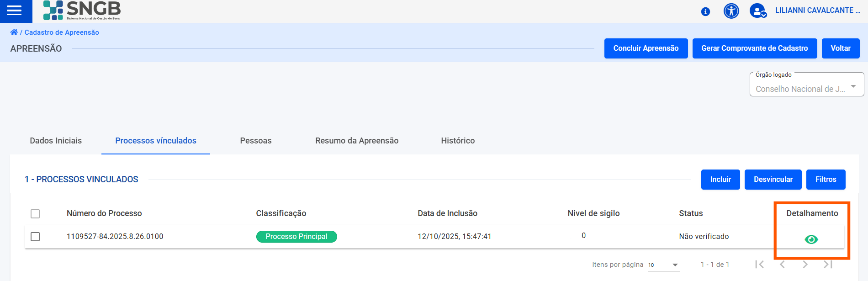The height and width of the screenshot is (281, 868).
Task: Jump to the last page icon
Action: [x=827, y=264]
